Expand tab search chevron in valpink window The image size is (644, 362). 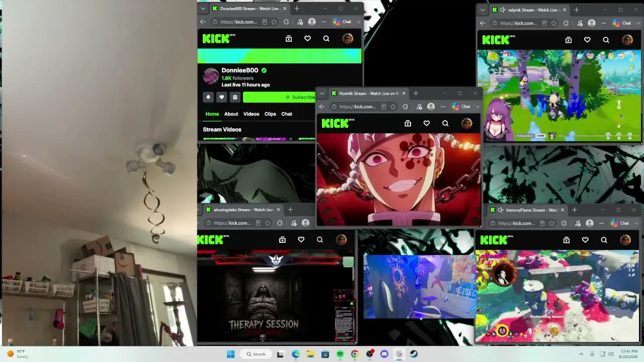coord(482,10)
